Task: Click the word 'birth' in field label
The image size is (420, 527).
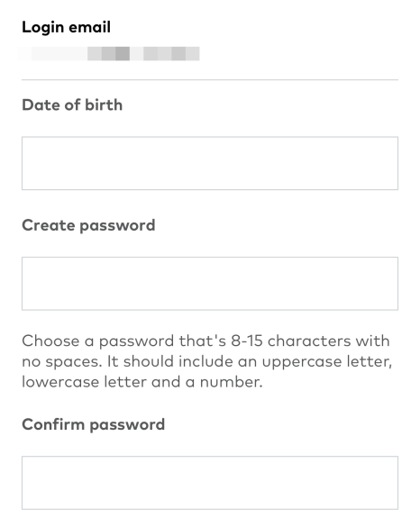Action: (104, 104)
